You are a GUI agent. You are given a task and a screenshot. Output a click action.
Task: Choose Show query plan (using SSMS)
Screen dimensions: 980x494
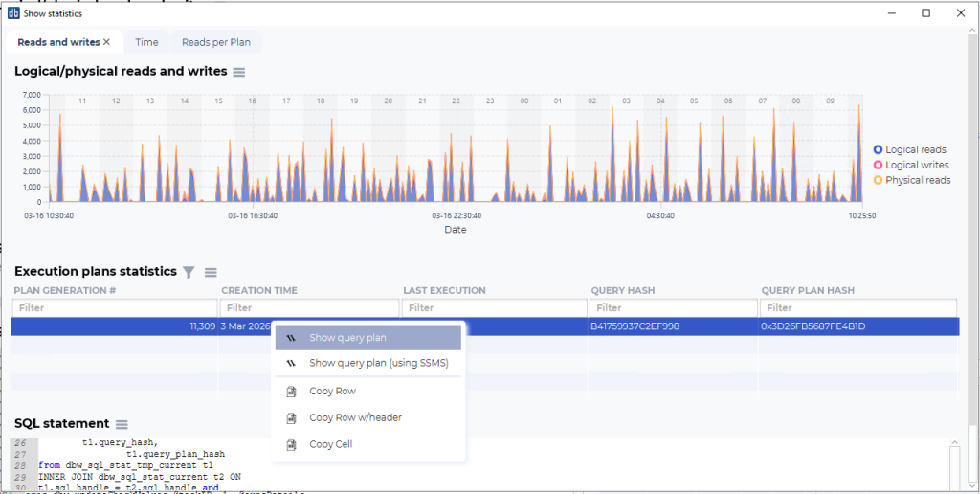(x=368, y=363)
